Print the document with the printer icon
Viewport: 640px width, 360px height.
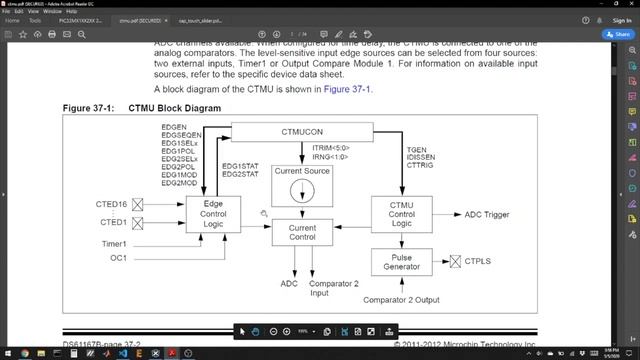coord(52,35)
